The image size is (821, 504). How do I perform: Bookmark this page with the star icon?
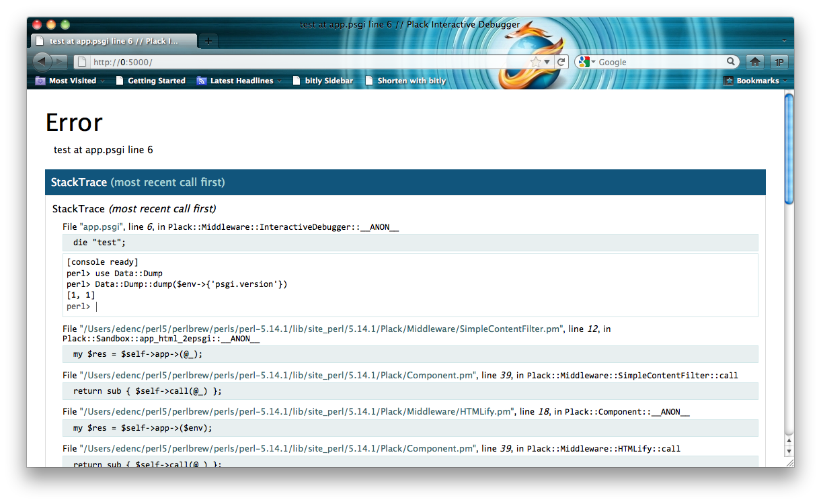(x=536, y=62)
